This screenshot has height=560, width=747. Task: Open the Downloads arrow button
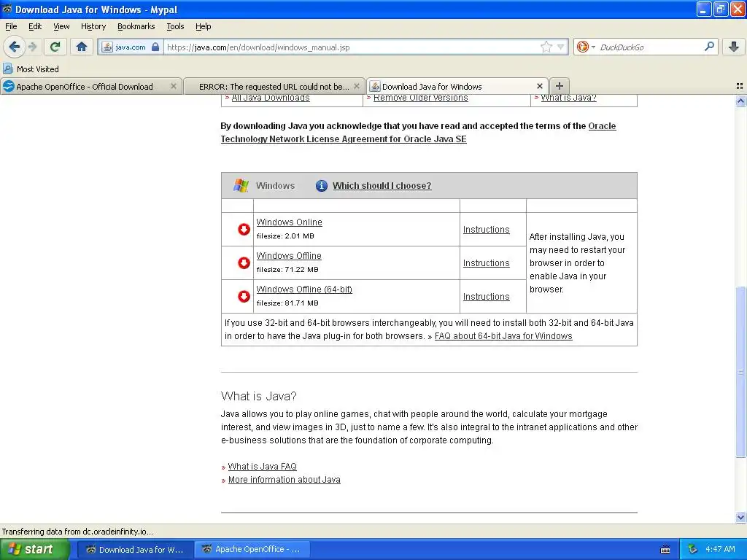[x=734, y=47]
